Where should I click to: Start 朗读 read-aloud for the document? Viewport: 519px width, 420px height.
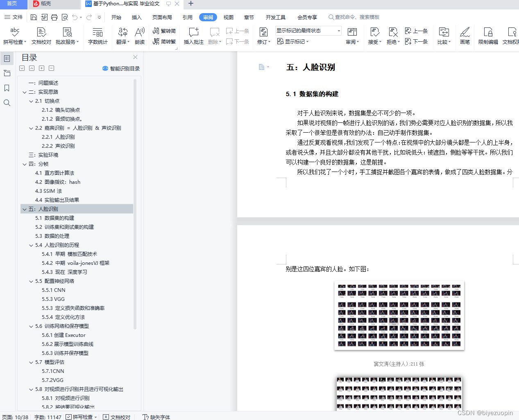coord(139,36)
